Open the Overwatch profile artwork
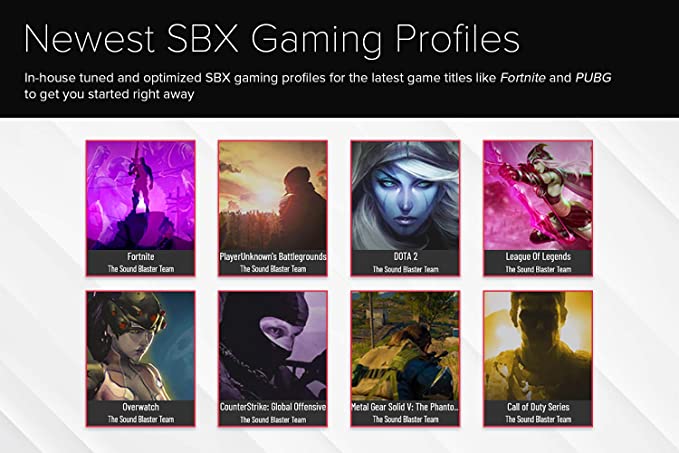Viewport: 679px width, 453px height. click(x=140, y=345)
